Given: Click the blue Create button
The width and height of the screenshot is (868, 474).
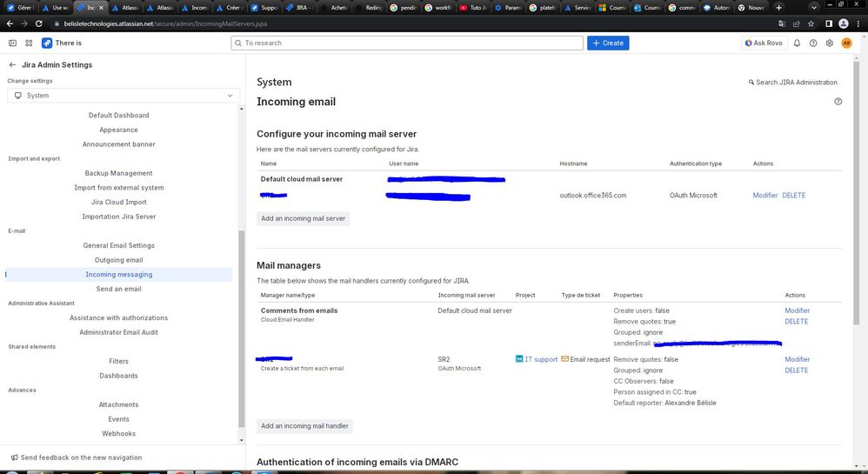Looking at the screenshot, I should click(608, 43).
